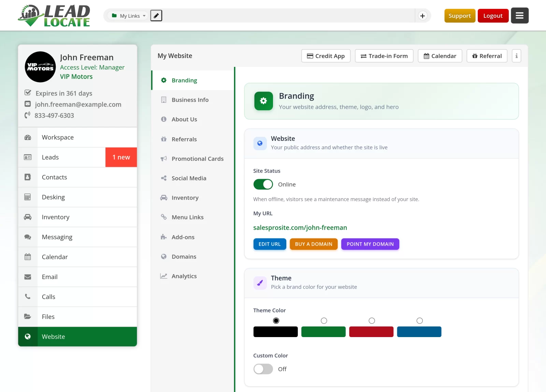
Task: Open Business Info section
Action: pyautogui.click(x=193, y=100)
